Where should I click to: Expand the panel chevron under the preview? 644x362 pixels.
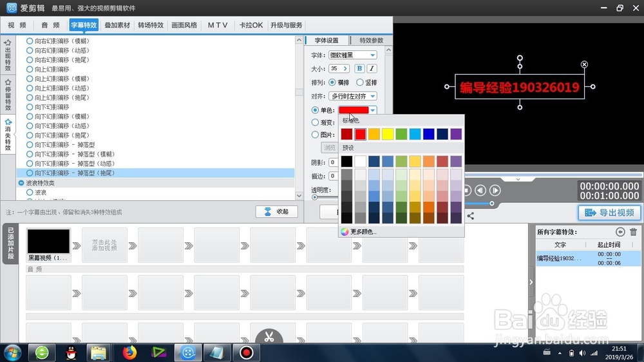(518, 180)
